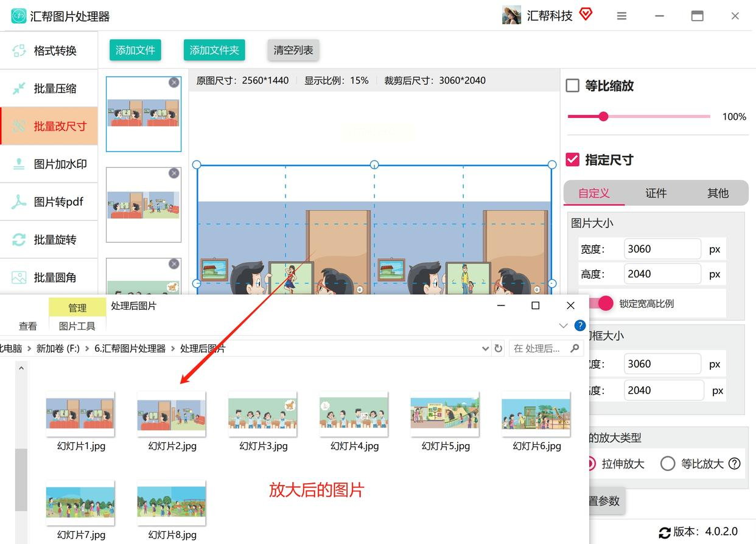The image size is (756, 544).
Task: Open the 图片转pdf icon
Action: [x=19, y=201]
